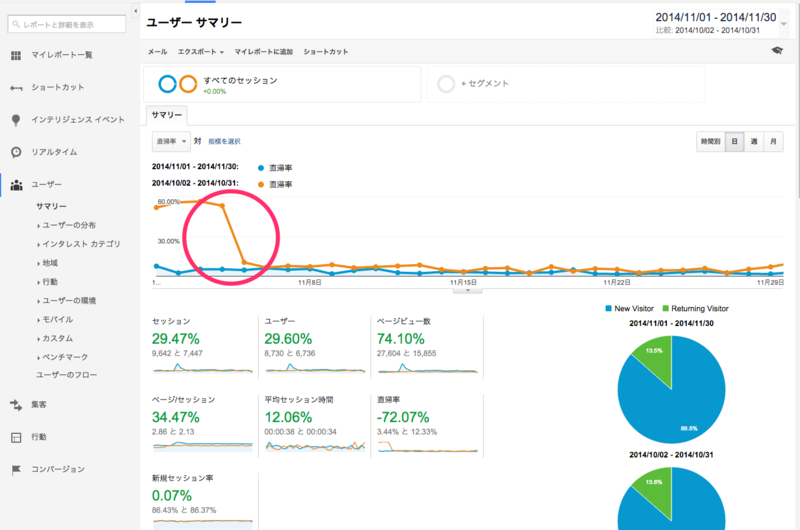This screenshot has width=800, height=530.
Task: Open Conversions flag icon
Action: coord(16,469)
